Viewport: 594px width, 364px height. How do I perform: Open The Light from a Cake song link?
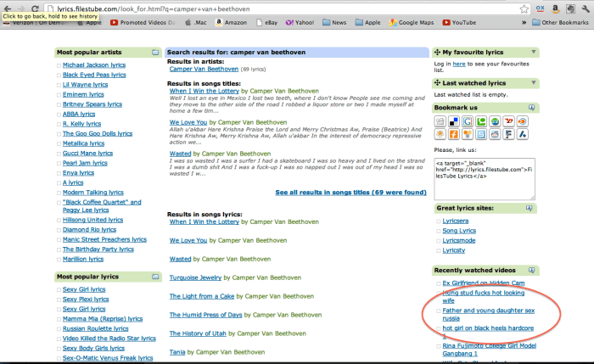pyautogui.click(x=202, y=296)
